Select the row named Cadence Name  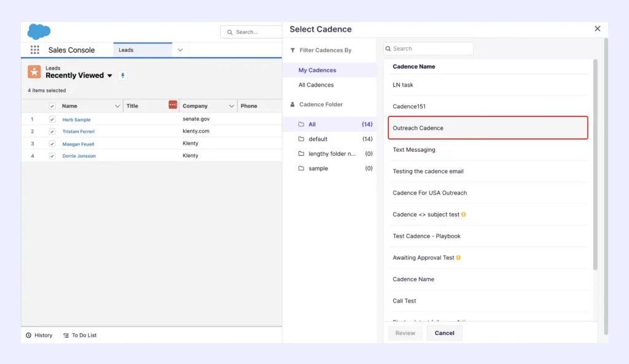point(487,279)
